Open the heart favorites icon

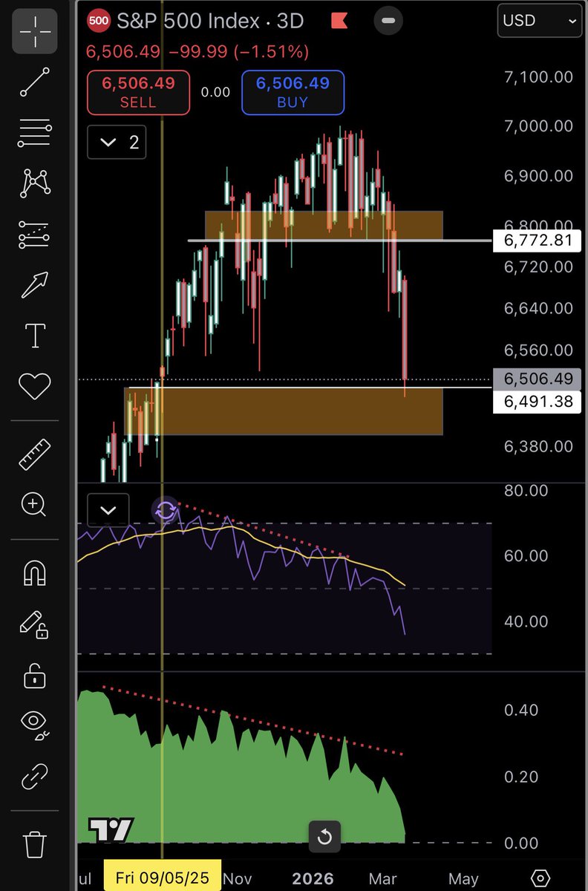click(x=35, y=385)
